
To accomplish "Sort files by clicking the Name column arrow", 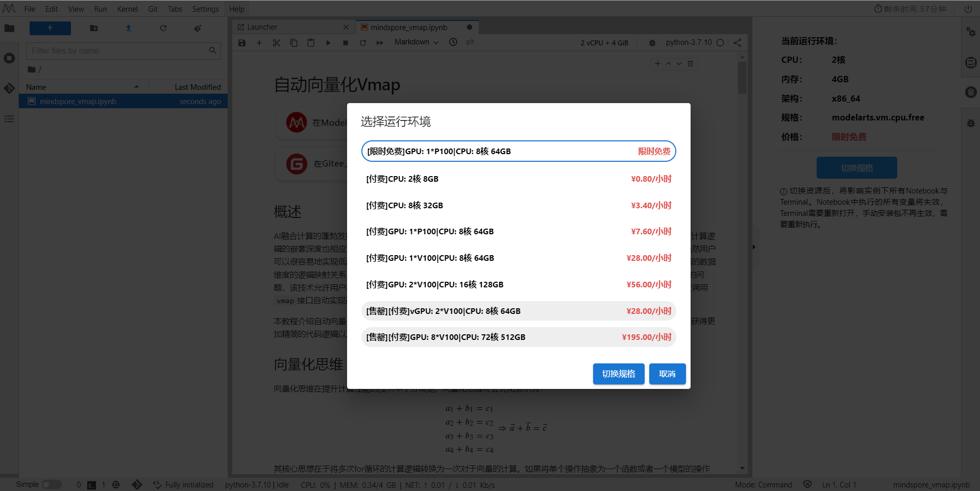I will (136, 86).
